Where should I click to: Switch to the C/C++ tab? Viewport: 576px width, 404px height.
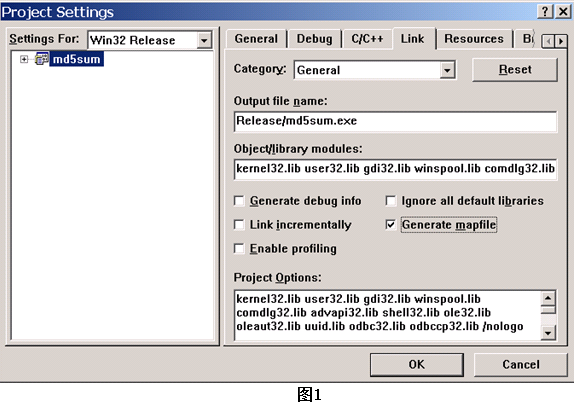[367, 39]
